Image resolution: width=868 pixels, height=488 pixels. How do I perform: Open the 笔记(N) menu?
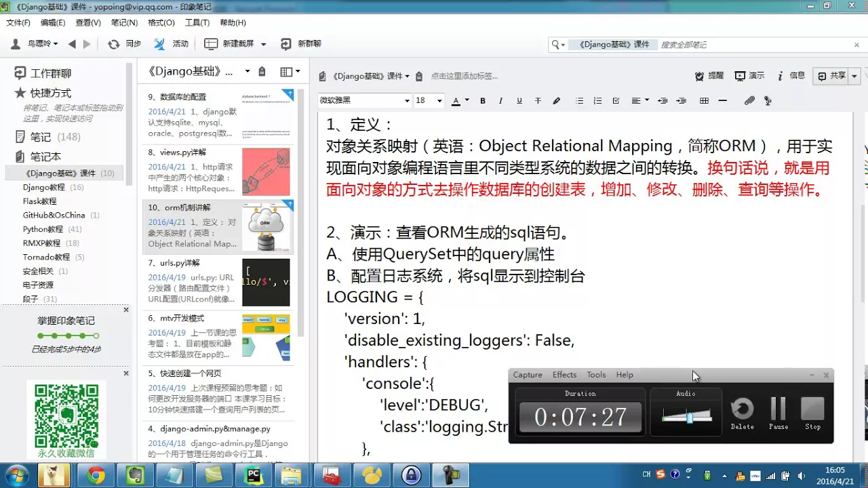(x=124, y=22)
